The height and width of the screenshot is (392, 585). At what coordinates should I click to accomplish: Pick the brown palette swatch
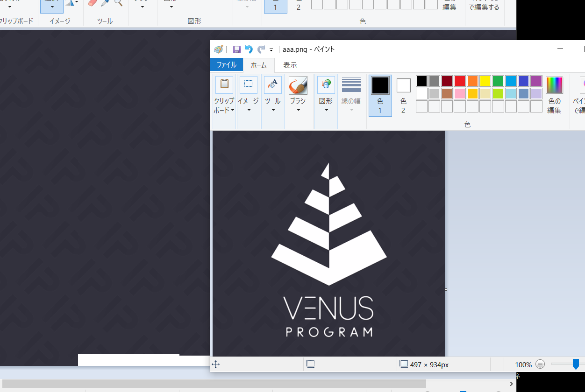coord(447,94)
